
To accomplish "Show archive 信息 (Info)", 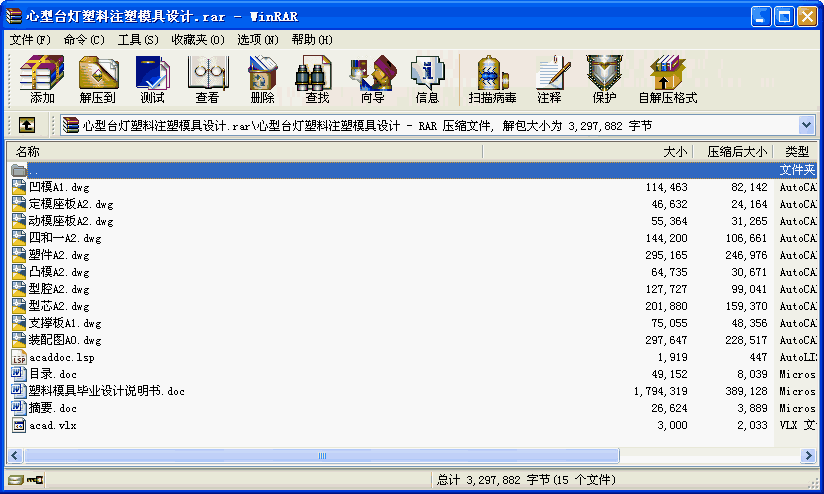I will coord(427,79).
